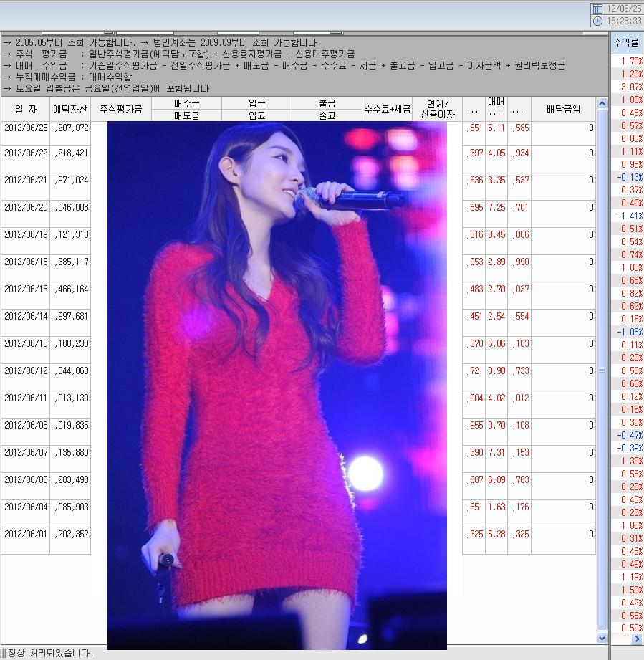The width and height of the screenshot is (644, 660).
Task: Click the right arrow under the 수익률 list
Action: pos(637,639)
